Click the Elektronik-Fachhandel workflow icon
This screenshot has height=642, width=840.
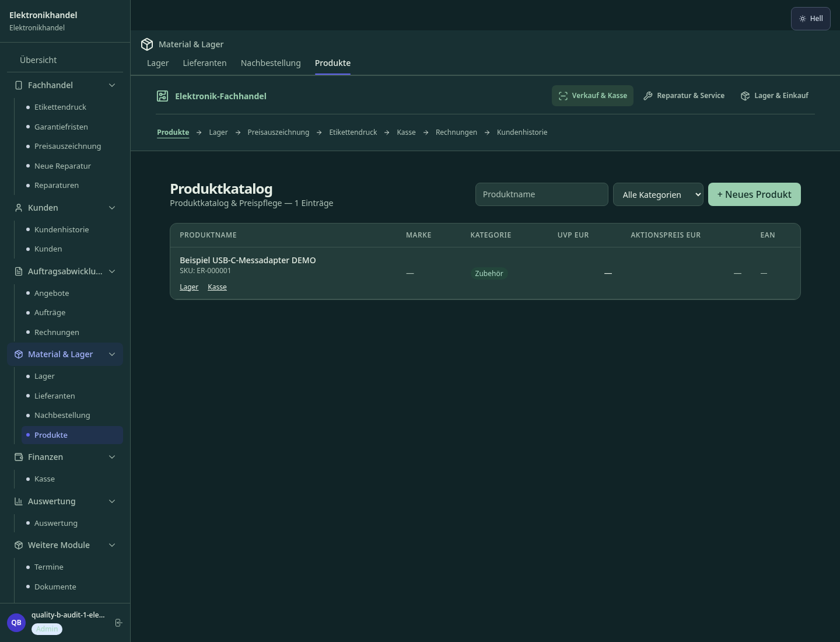point(162,96)
